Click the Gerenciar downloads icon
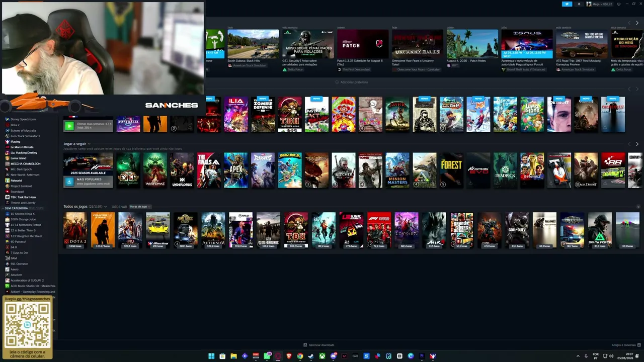644x362 pixels. point(305,345)
